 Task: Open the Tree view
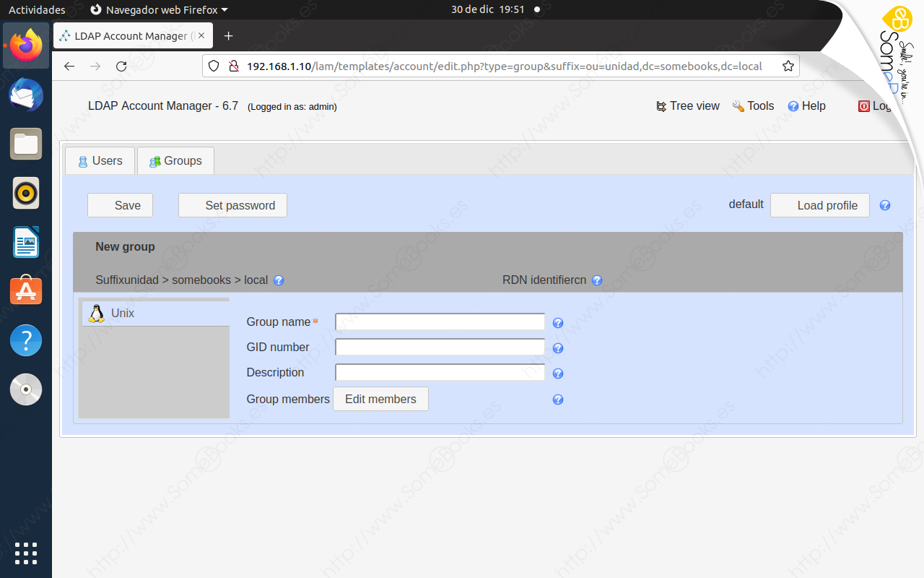[687, 105]
